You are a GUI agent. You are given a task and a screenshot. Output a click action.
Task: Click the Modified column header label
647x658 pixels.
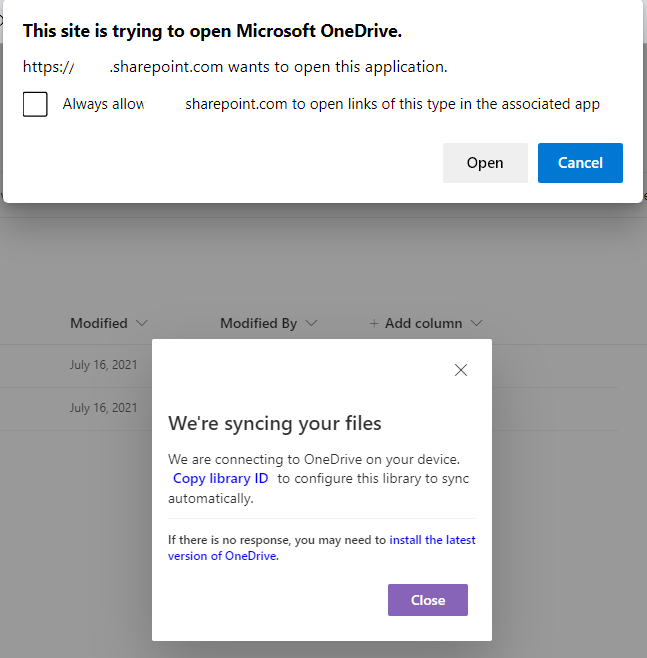coord(99,323)
